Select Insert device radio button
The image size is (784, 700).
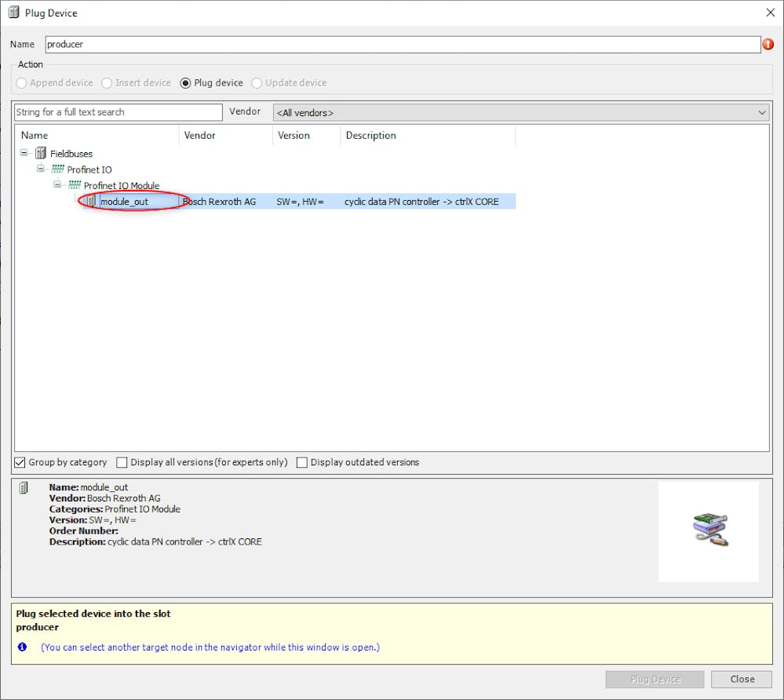(107, 83)
